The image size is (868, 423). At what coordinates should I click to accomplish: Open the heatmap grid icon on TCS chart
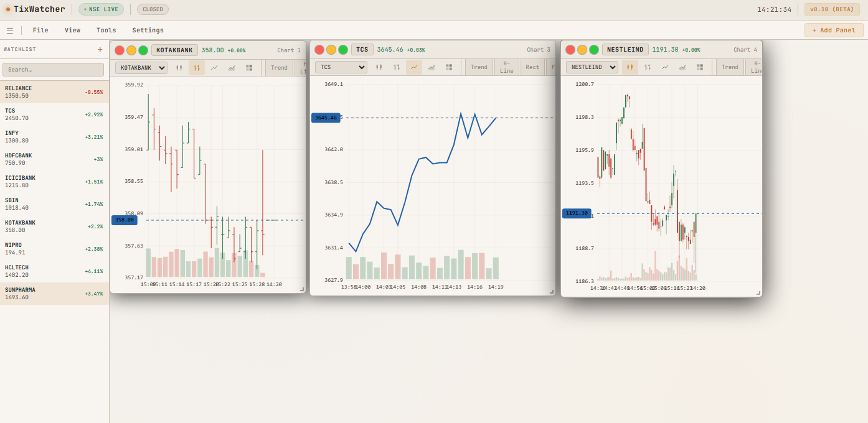click(449, 67)
